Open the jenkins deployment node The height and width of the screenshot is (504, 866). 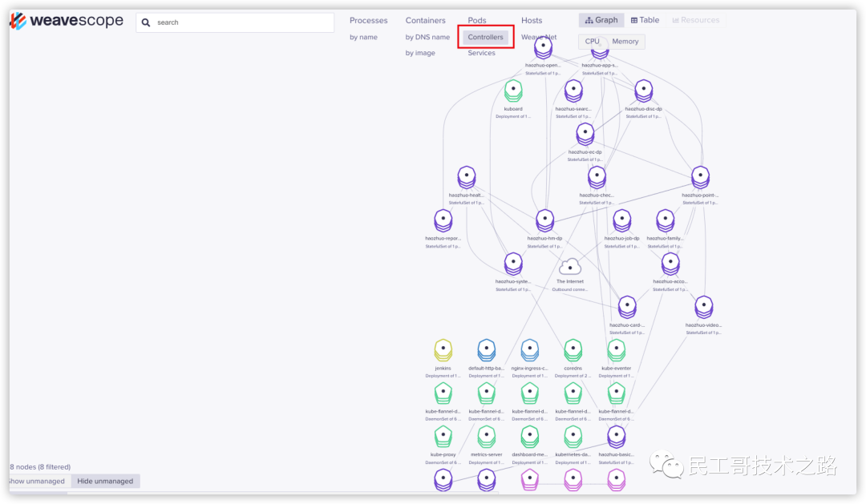443,350
